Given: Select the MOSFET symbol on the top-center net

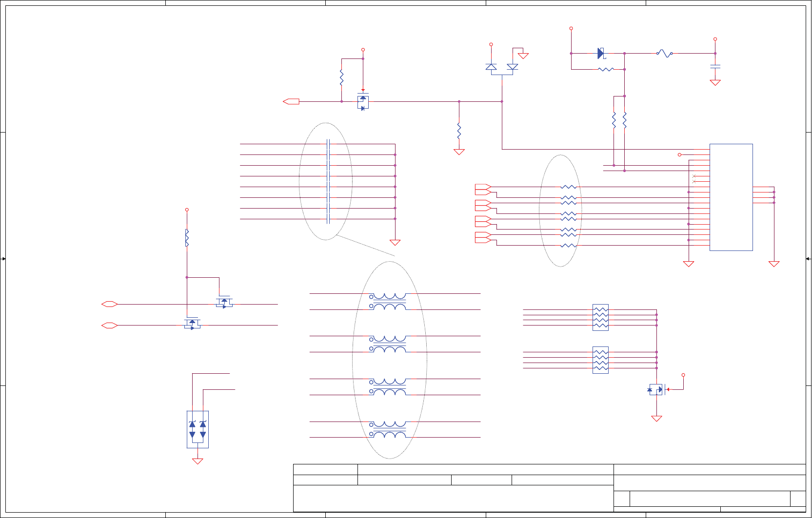Looking at the screenshot, I should point(363,101).
